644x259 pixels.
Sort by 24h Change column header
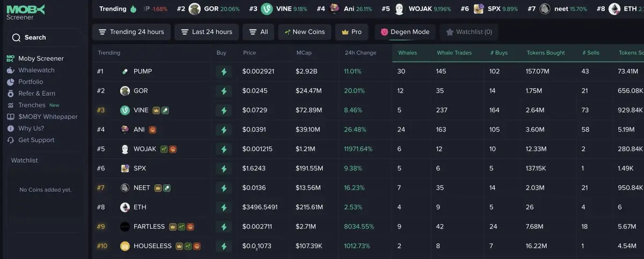click(x=361, y=53)
